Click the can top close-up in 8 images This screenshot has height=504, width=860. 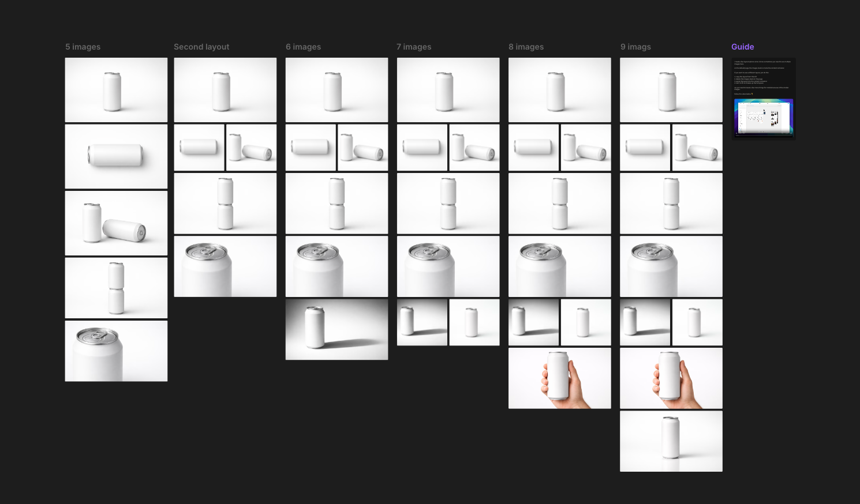[x=559, y=266]
